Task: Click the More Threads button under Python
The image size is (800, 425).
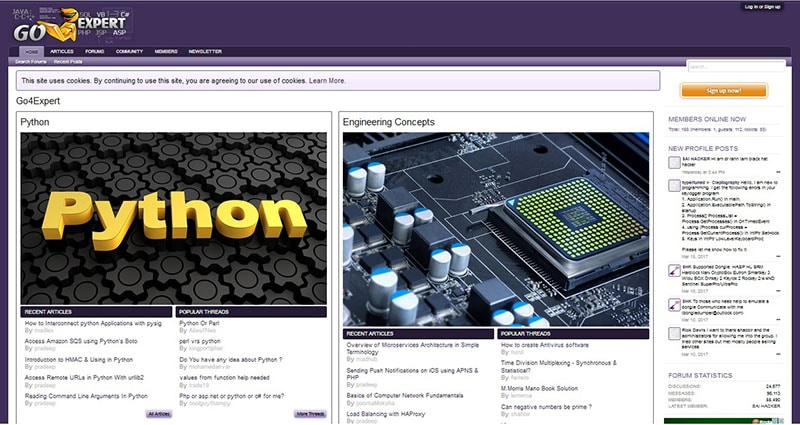Action: coord(310,414)
